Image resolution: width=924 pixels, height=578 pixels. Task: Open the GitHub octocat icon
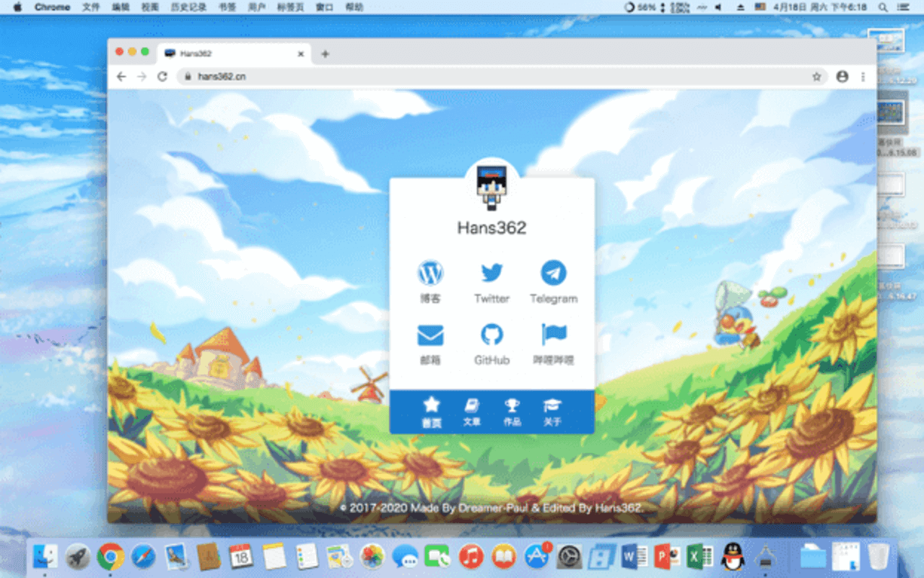pyautogui.click(x=492, y=335)
